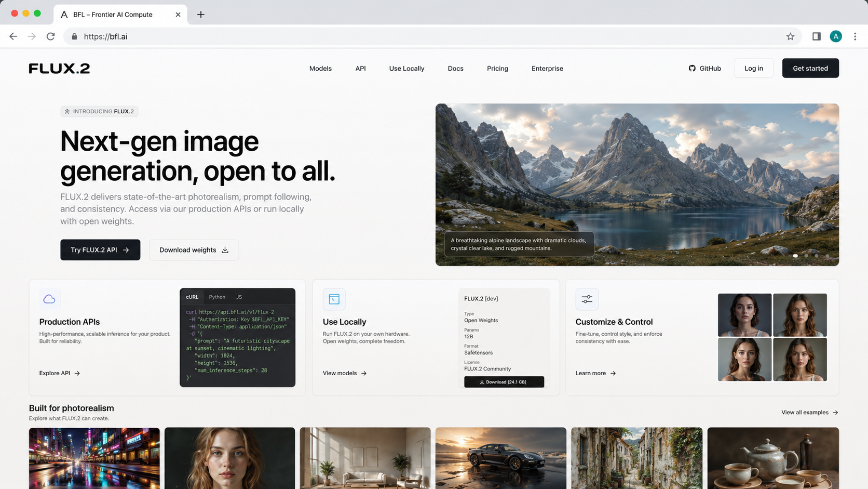Switch code sample to the Python tab
This screenshot has width=868, height=489.
point(217,297)
